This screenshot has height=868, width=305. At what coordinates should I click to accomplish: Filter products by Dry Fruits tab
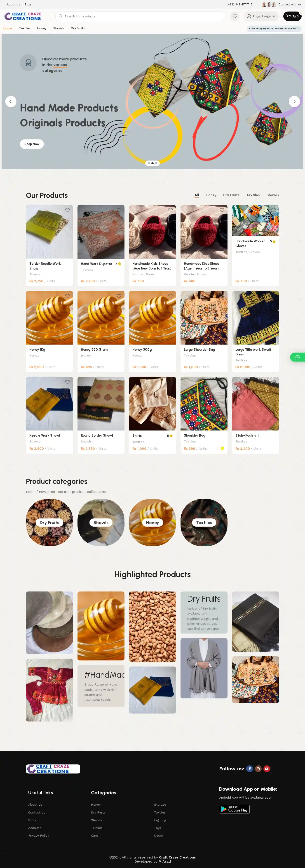point(231,195)
